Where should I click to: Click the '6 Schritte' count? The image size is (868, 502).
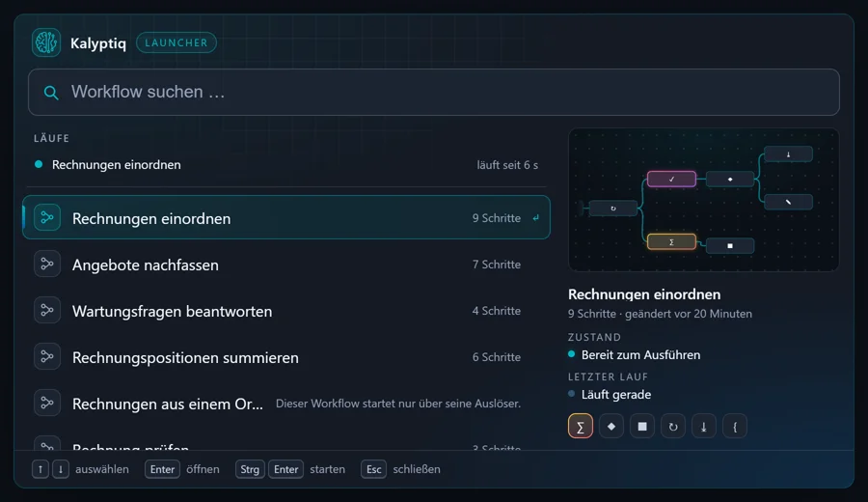click(x=496, y=357)
